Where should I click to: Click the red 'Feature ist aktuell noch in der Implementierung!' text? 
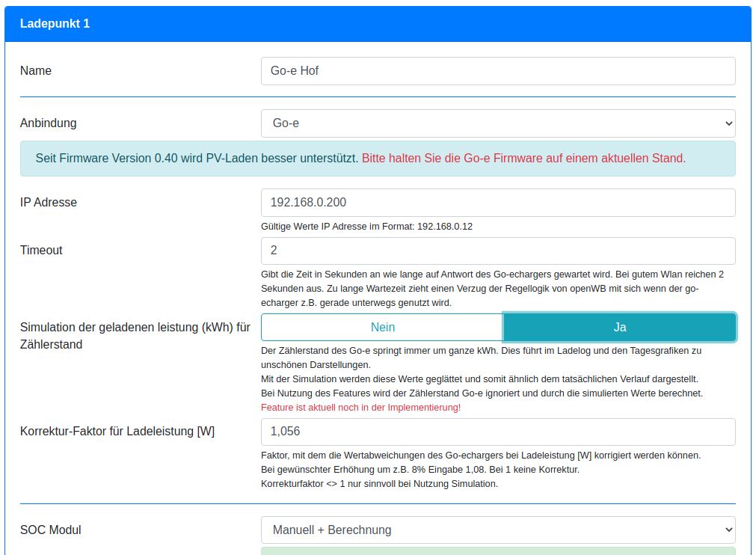coord(360,408)
